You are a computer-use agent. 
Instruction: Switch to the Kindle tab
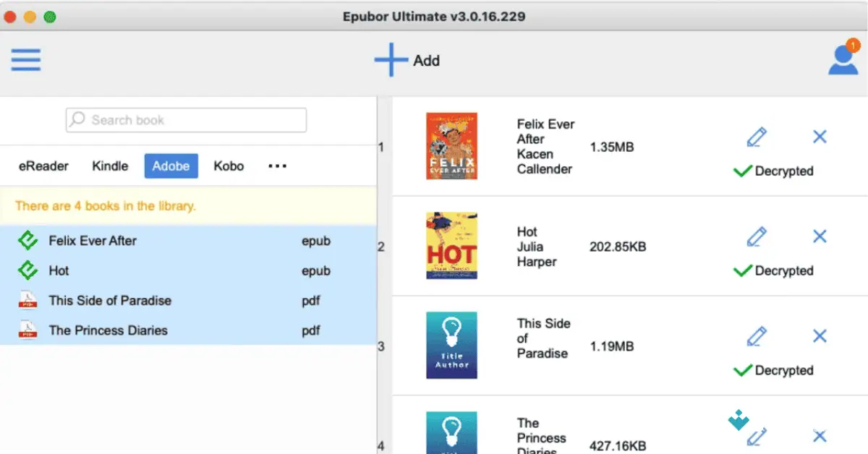pyautogui.click(x=109, y=166)
